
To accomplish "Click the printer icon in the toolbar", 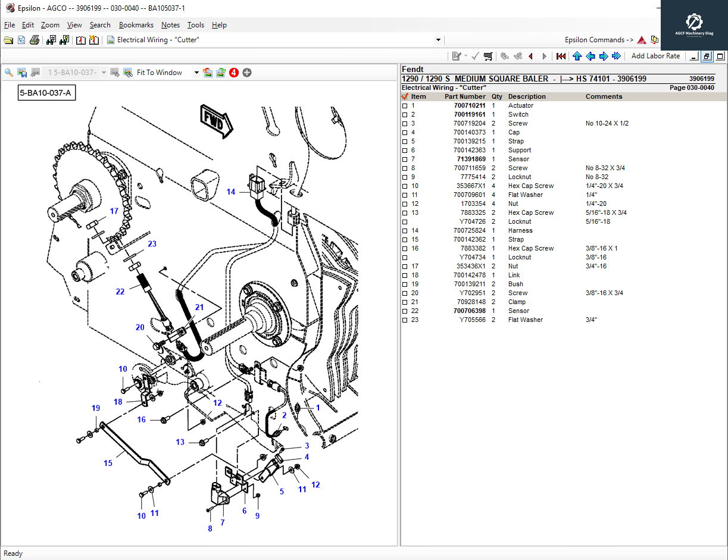I will click(x=35, y=40).
